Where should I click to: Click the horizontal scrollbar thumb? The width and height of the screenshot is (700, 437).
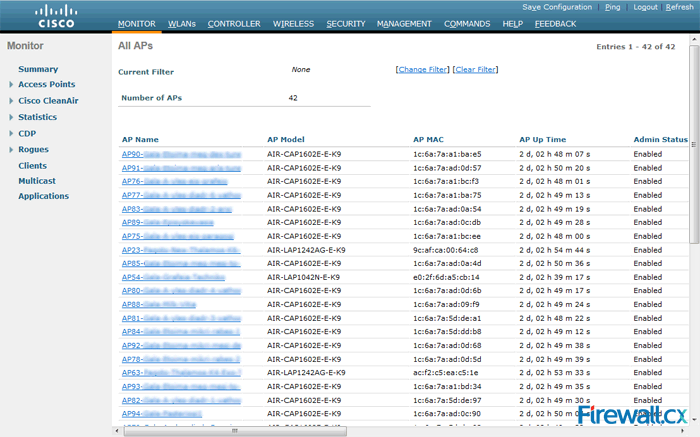[235, 431]
